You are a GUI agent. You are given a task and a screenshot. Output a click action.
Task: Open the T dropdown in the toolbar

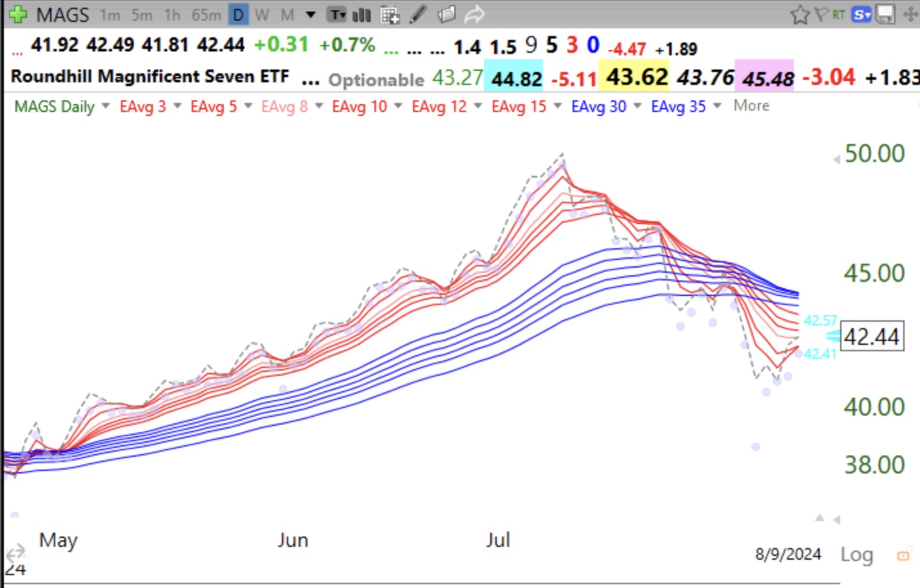pos(337,15)
